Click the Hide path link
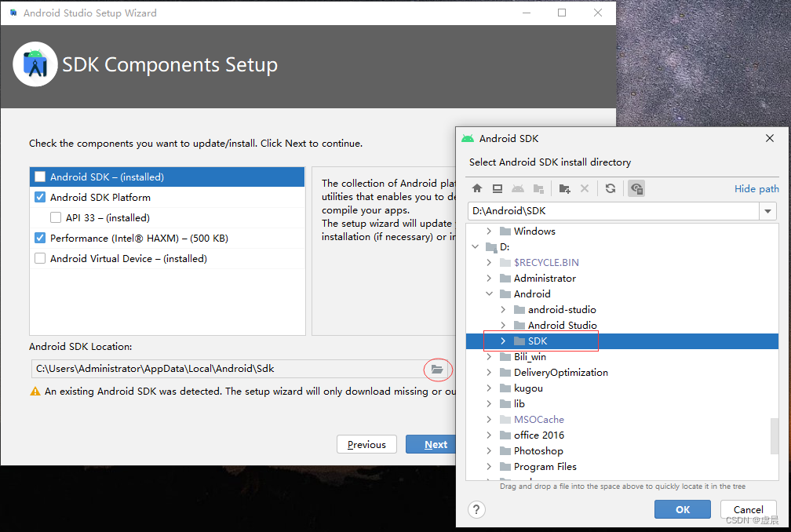Screen dimensions: 791x532 756,188
